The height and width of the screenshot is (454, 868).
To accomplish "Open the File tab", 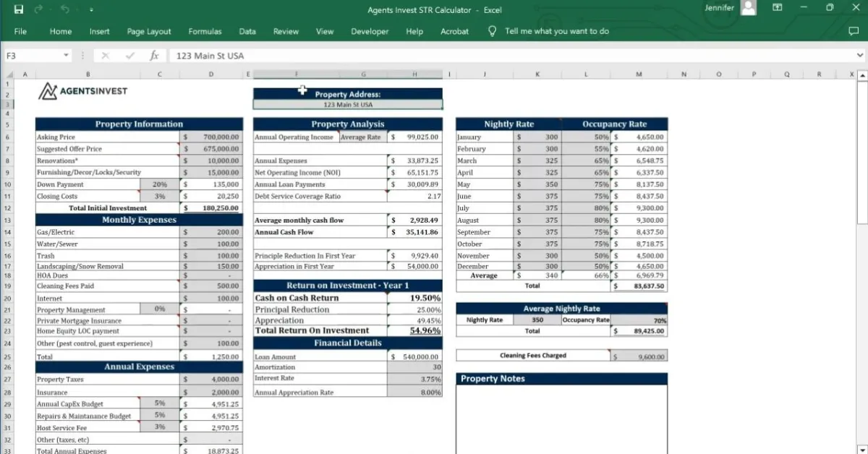I will (20, 32).
